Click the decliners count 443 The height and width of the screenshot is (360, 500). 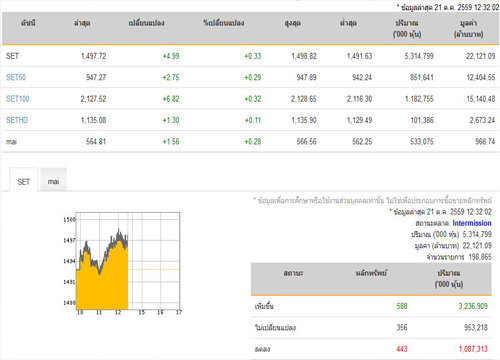[402, 349]
